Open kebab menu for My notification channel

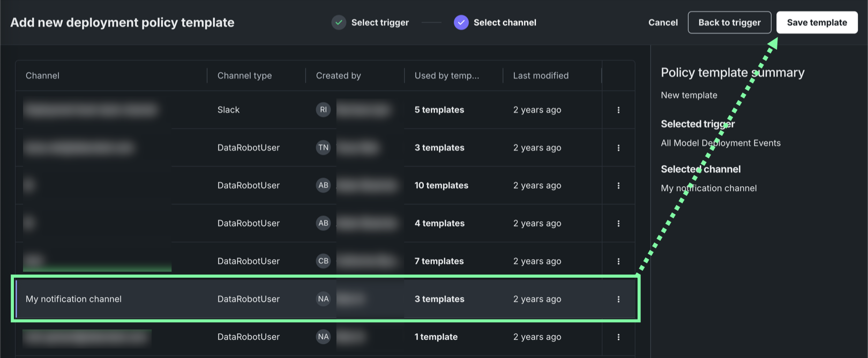click(618, 299)
